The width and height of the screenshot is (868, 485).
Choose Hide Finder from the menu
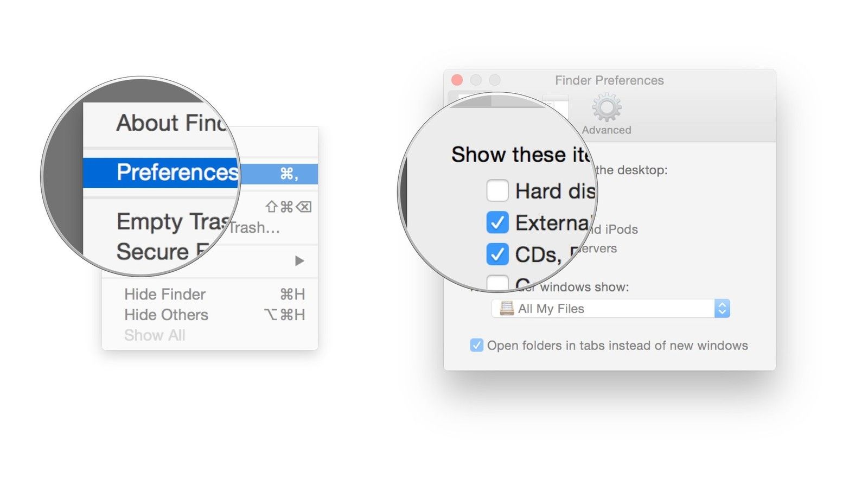click(165, 294)
